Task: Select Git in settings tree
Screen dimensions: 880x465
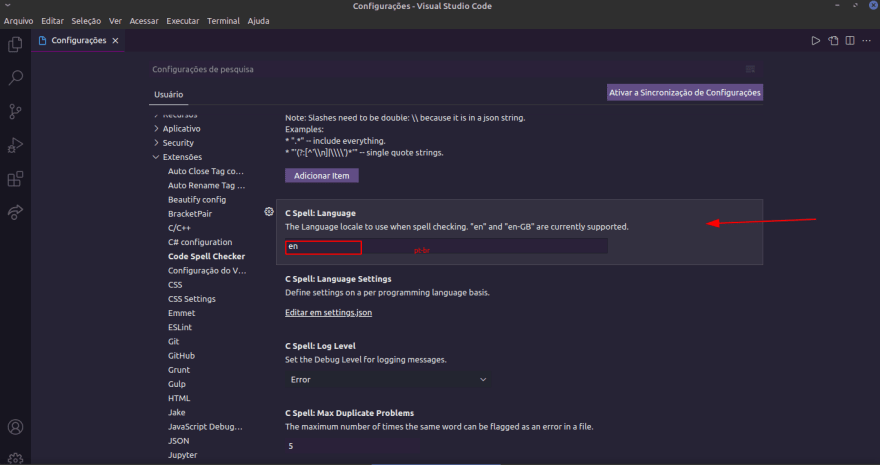Action: pos(173,342)
